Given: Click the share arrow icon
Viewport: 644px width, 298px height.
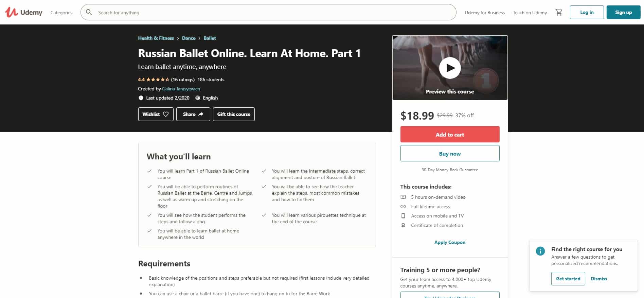Looking at the screenshot, I should click(201, 114).
